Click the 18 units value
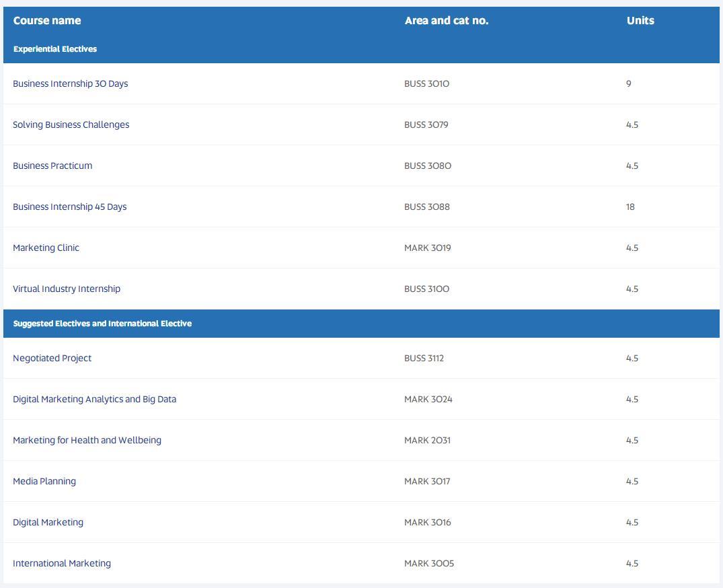723x588 pixels. pyautogui.click(x=630, y=207)
